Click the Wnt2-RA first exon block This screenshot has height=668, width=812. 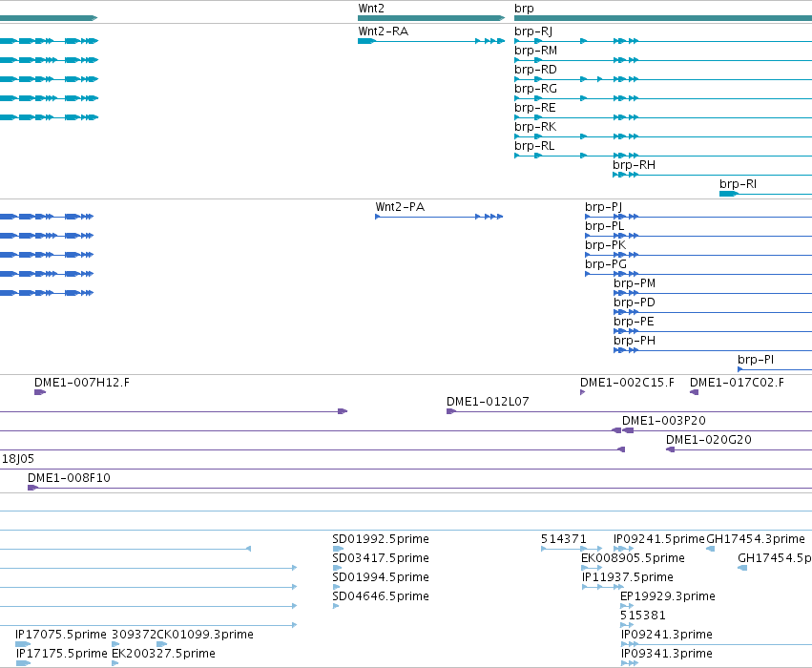click(366, 41)
